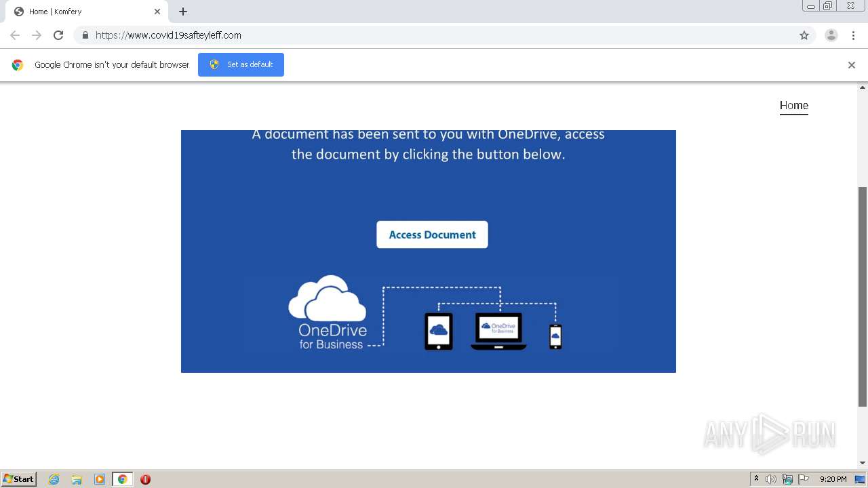
Task: Click the laptop device illustration
Action: 498,331
